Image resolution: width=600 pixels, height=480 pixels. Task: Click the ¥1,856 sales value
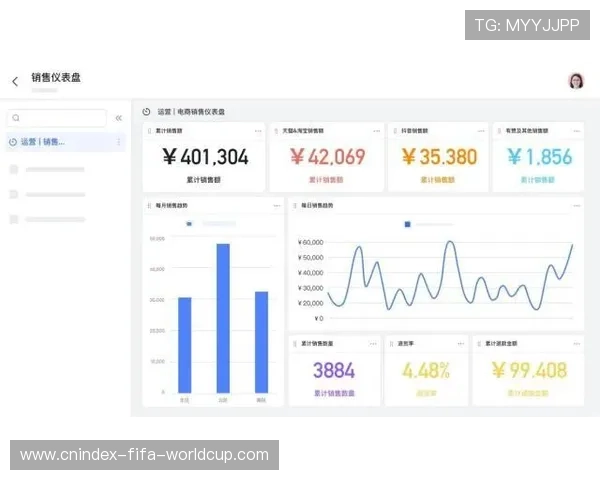(540, 157)
